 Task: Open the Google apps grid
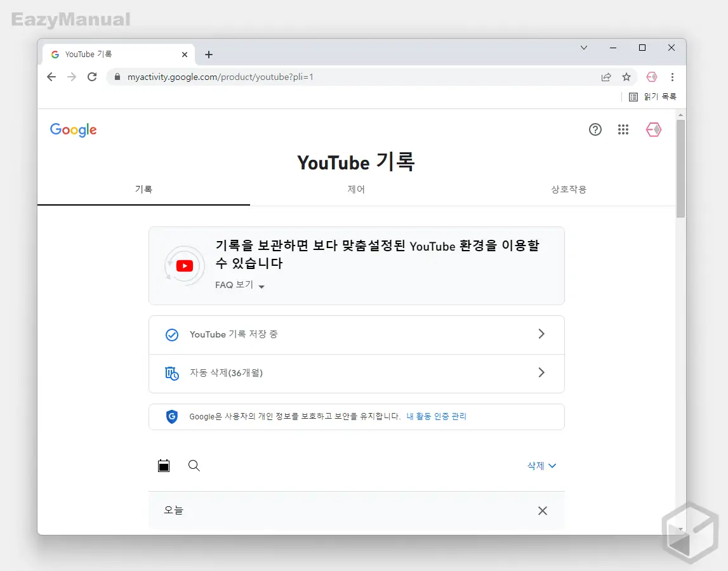click(623, 129)
